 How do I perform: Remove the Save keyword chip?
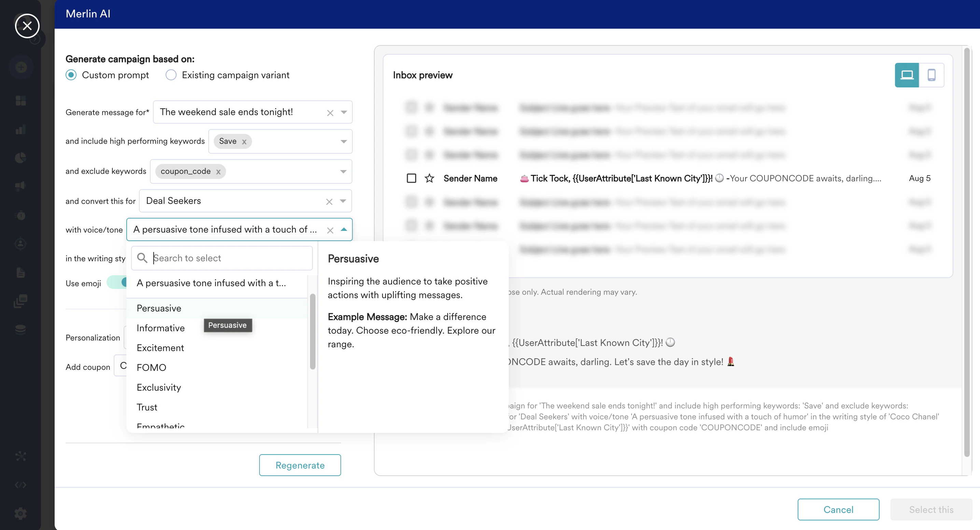(x=244, y=141)
